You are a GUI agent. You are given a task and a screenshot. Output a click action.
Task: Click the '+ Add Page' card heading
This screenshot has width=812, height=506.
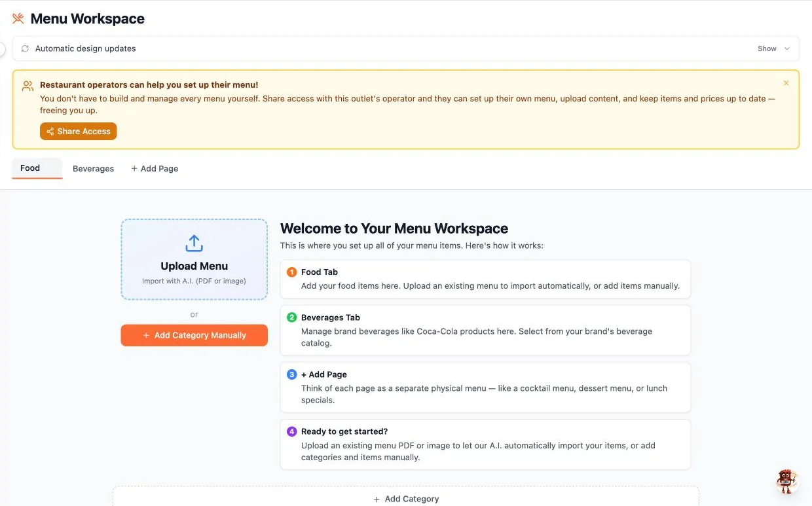(x=324, y=374)
